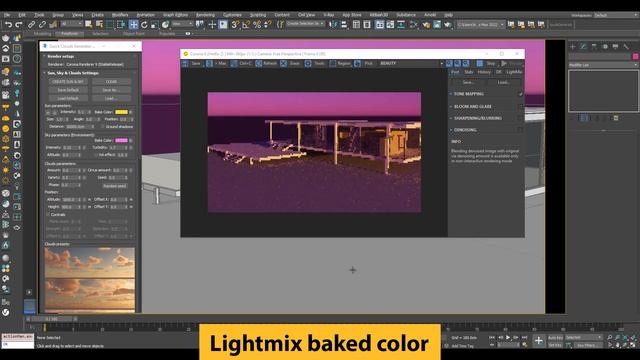Expand the Sharpening/Blurring rollout
The image size is (640, 360).
point(451,118)
